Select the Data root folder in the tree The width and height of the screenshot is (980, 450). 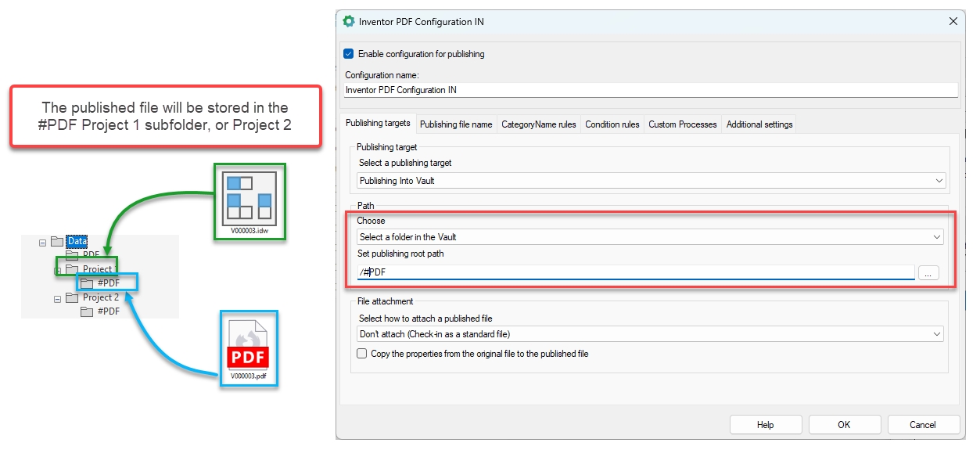(77, 241)
